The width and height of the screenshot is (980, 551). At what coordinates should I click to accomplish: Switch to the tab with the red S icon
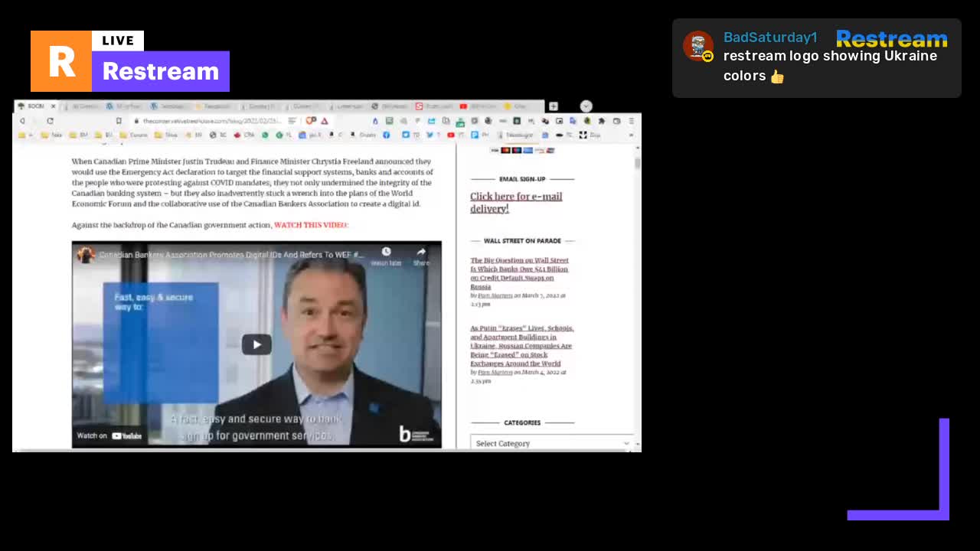point(435,106)
